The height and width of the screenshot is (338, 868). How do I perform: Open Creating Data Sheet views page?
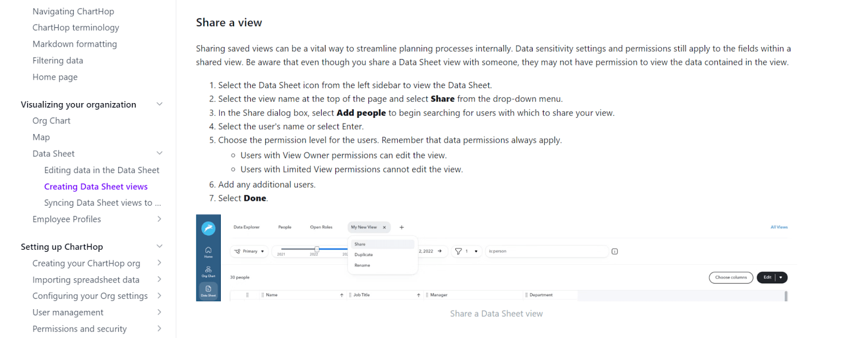(96, 187)
